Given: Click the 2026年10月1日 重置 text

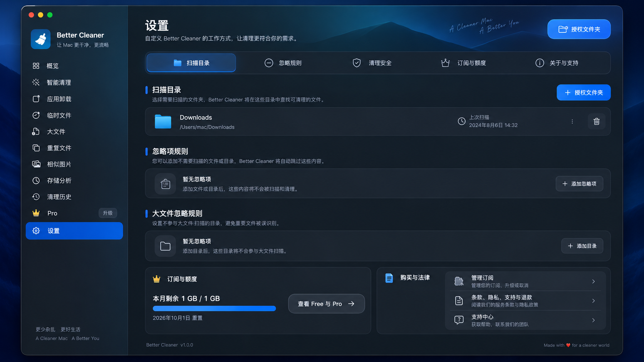Looking at the screenshot, I should (178, 318).
